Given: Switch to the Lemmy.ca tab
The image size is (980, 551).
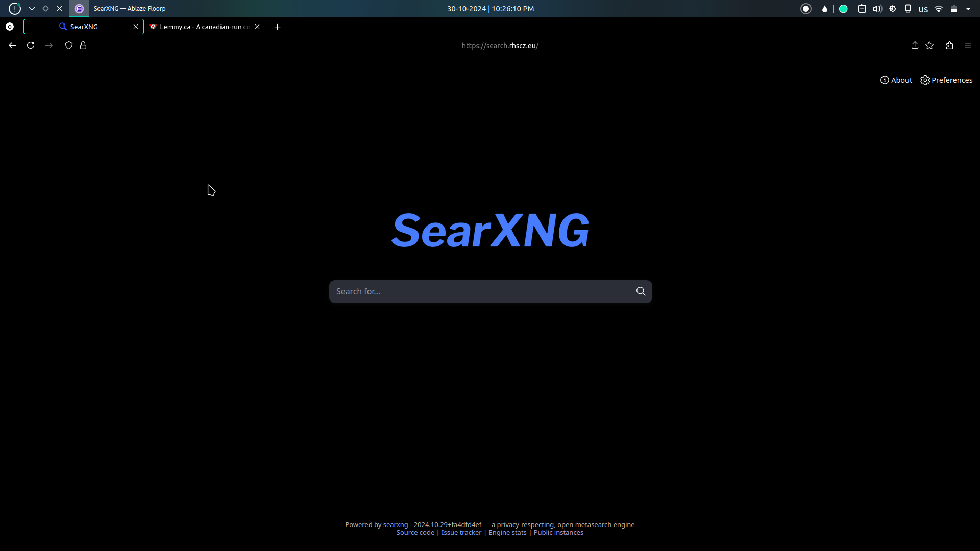Looking at the screenshot, I should (204, 27).
